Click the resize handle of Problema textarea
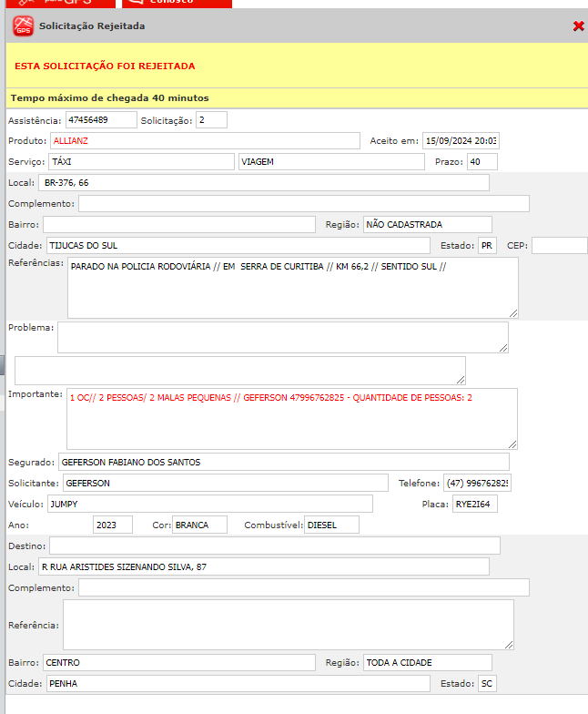 [502, 346]
